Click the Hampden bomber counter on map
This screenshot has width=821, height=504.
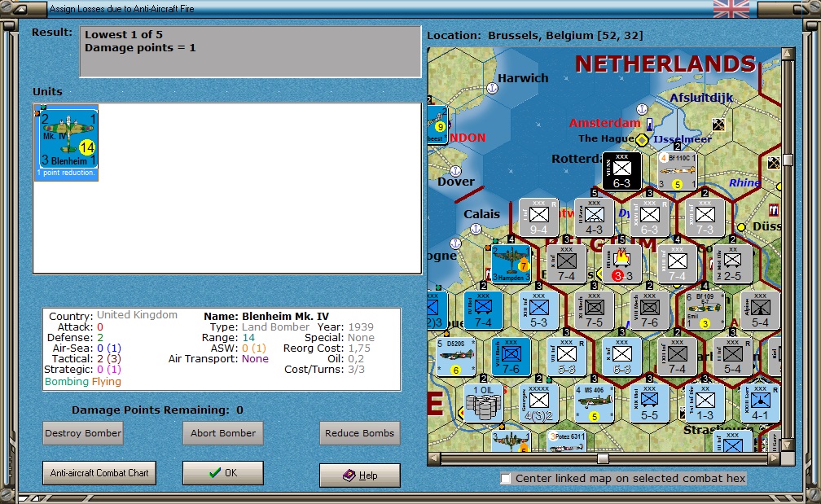(511, 265)
